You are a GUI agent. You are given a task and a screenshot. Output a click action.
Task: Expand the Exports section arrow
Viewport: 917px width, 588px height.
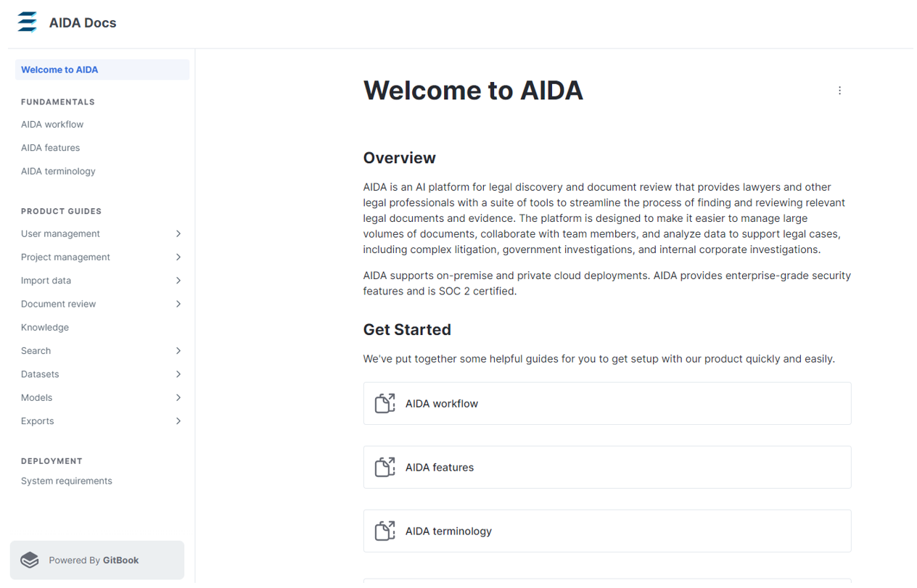tap(178, 421)
